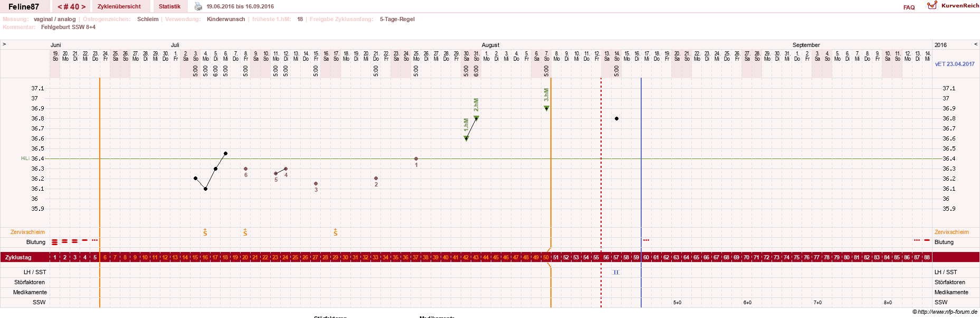The width and height of the screenshot is (980, 318).
Task: Click the spotting dots on cycle day 60
Action: point(646,240)
